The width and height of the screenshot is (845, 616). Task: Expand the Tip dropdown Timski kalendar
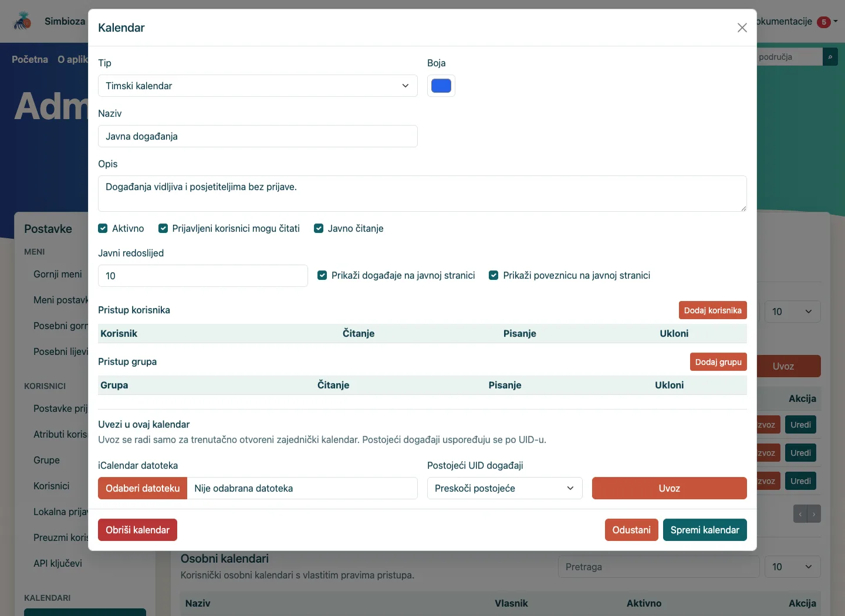(x=258, y=86)
